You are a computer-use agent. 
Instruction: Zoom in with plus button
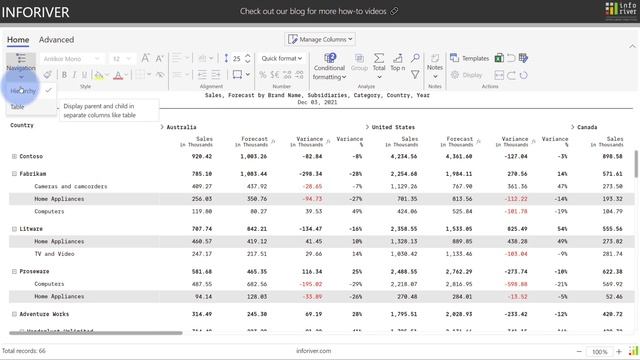(x=619, y=351)
